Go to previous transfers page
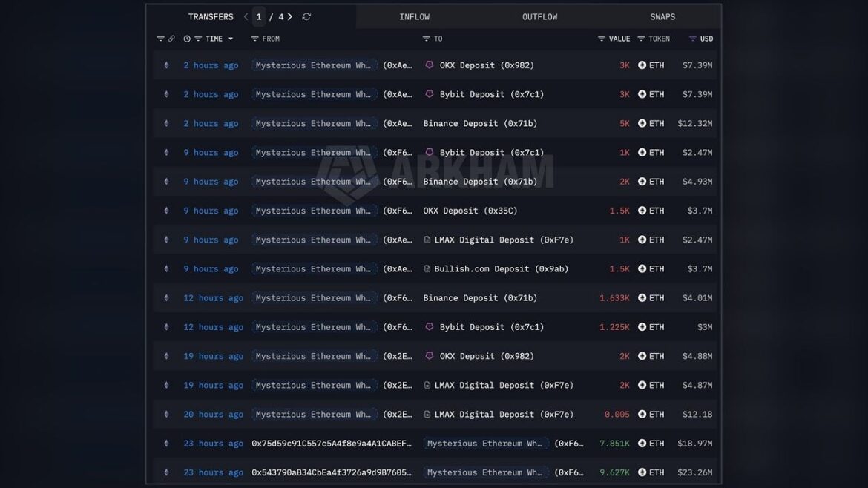The height and width of the screenshot is (488, 868). tap(246, 16)
